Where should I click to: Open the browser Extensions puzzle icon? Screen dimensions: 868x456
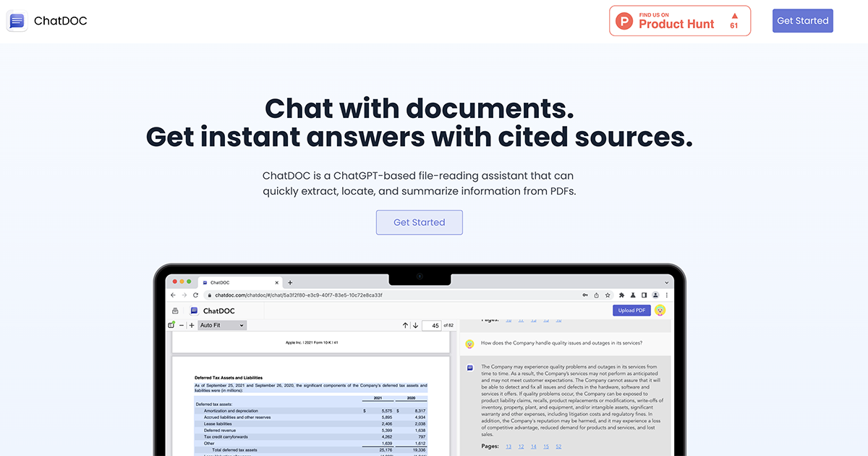point(622,295)
